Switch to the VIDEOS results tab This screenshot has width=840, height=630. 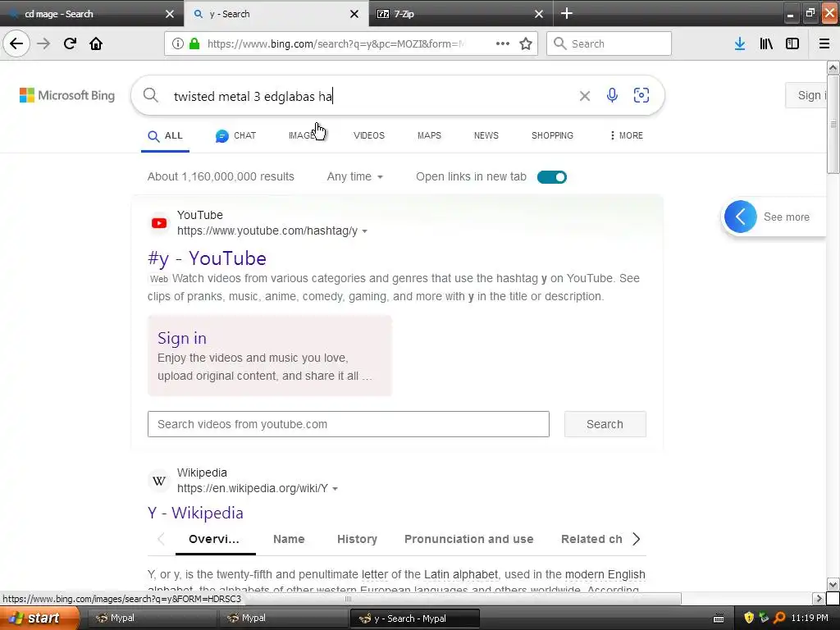[369, 135]
